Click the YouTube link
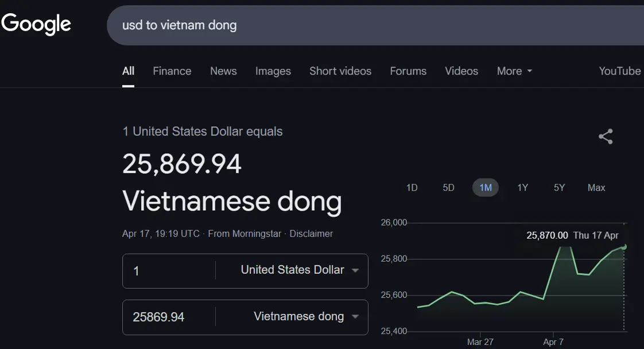 [619, 71]
